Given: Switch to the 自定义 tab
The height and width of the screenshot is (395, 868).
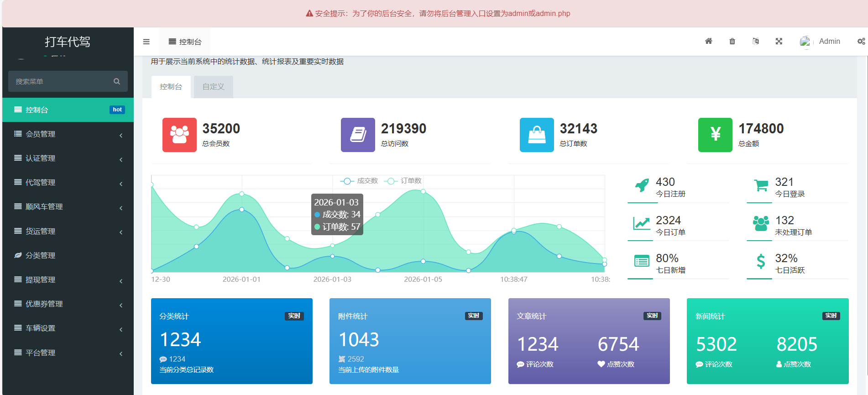Looking at the screenshot, I should click(x=213, y=87).
